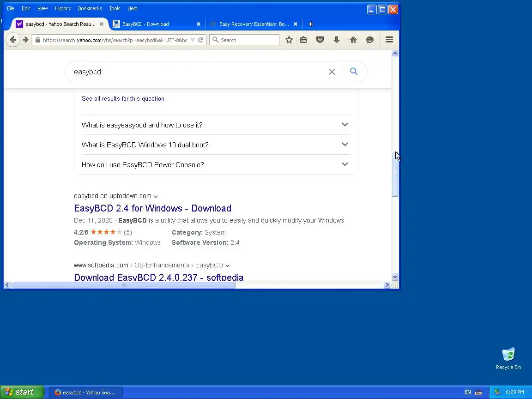Open the File menu
The height and width of the screenshot is (399, 532).
tap(11, 8)
